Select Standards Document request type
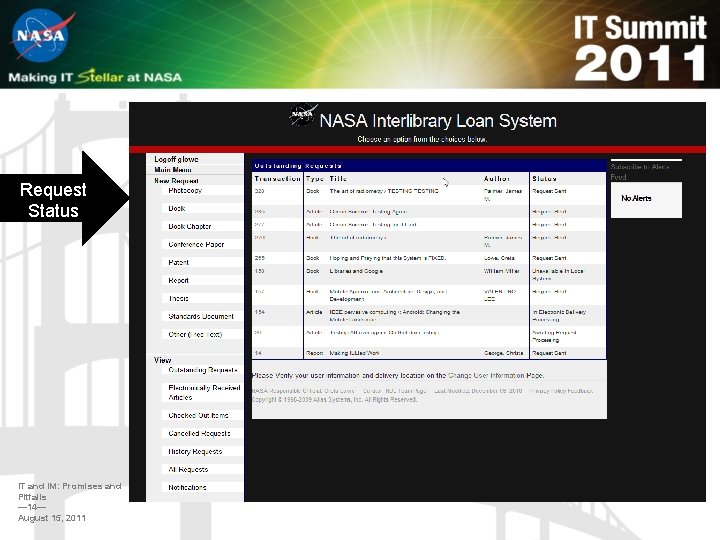720x540 pixels. (x=201, y=316)
